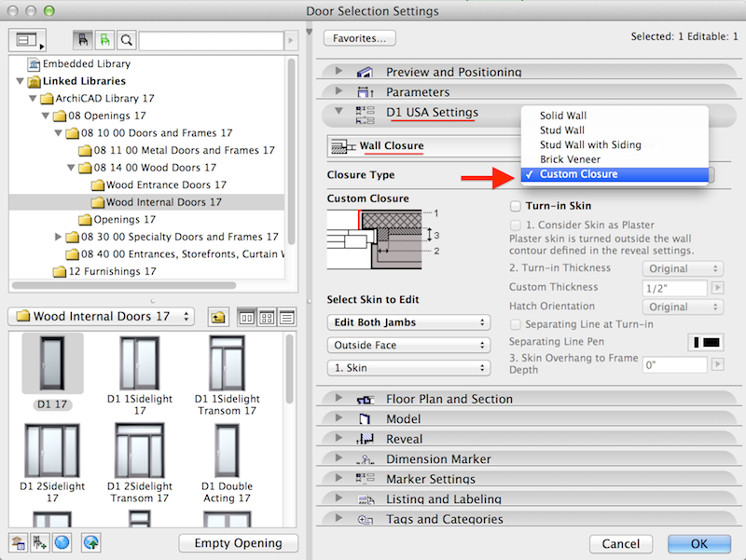This screenshot has width=746, height=560.
Task: Select the folder view chair icon
Action: point(83,40)
